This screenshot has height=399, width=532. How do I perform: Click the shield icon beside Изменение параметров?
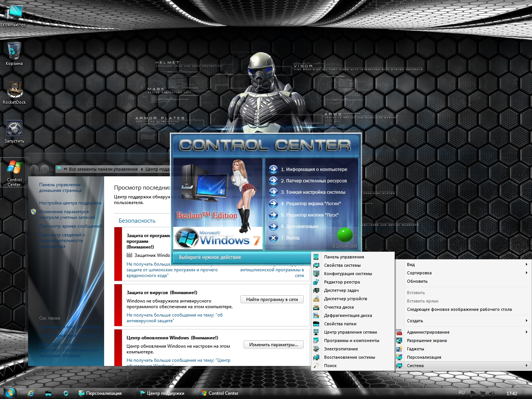click(33, 212)
